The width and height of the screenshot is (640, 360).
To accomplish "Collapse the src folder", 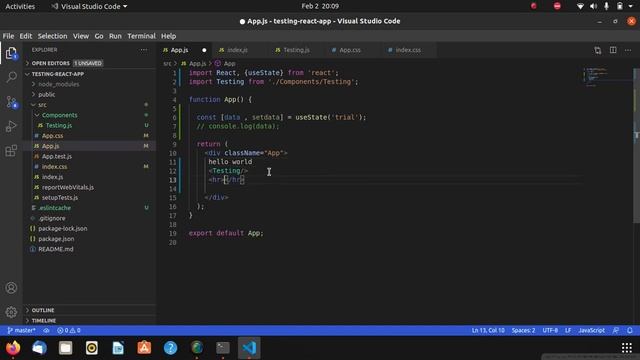I will [42, 105].
